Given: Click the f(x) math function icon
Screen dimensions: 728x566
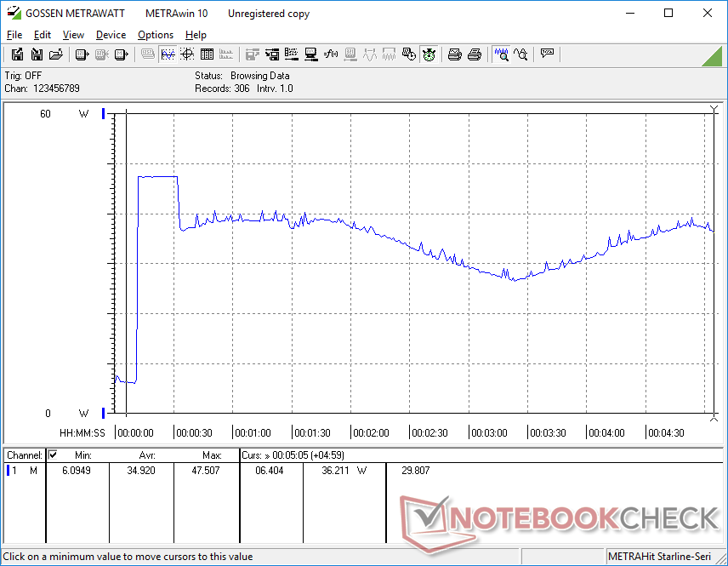Looking at the screenshot, I should tap(330, 54).
